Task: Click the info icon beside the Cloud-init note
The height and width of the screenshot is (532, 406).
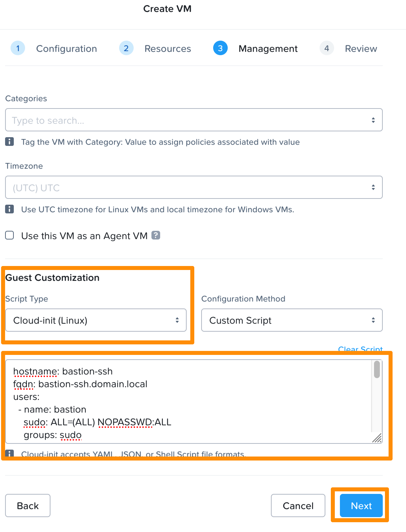Action: 9,454
